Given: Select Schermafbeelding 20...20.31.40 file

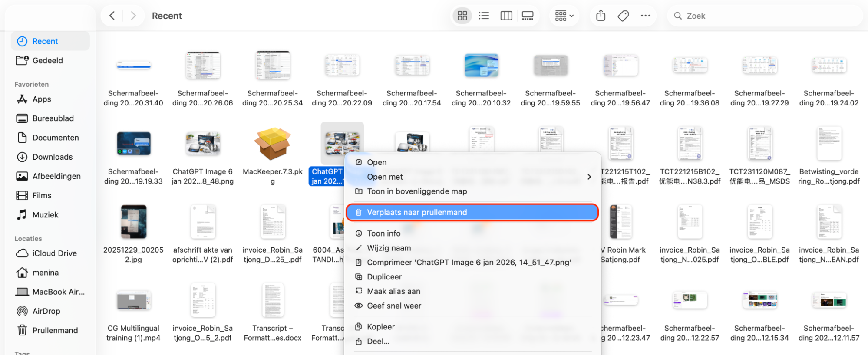Looking at the screenshot, I should click(x=133, y=66).
